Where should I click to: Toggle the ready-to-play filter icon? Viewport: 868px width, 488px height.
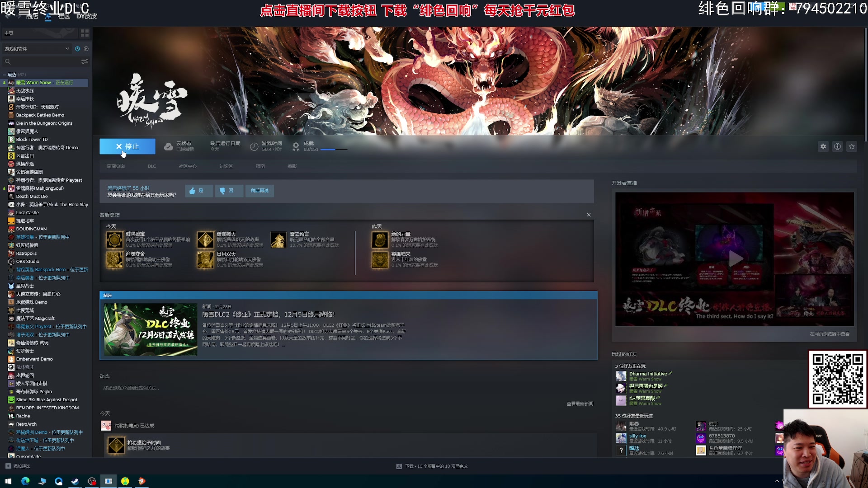pyautogui.click(x=86, y=49)
